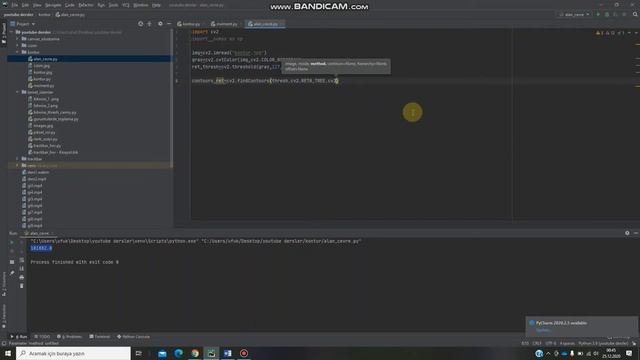
Task: Open the Favorites side tool window
Action: (4, 316)
